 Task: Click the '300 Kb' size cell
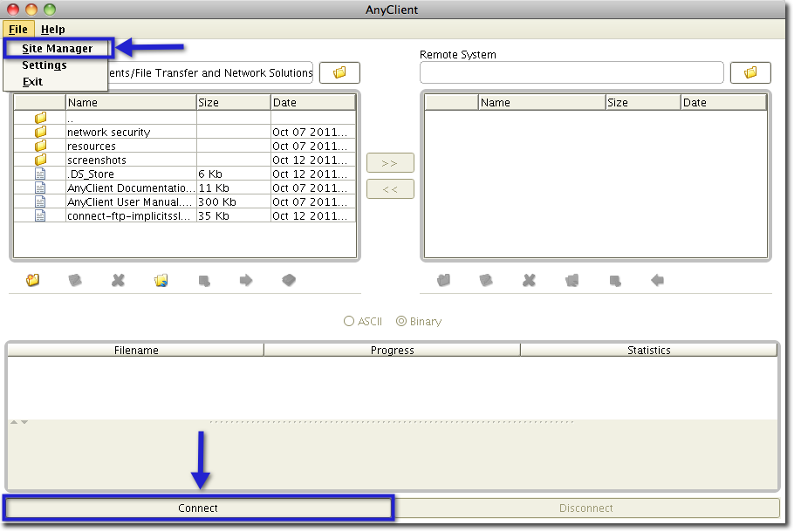[234, 202]
